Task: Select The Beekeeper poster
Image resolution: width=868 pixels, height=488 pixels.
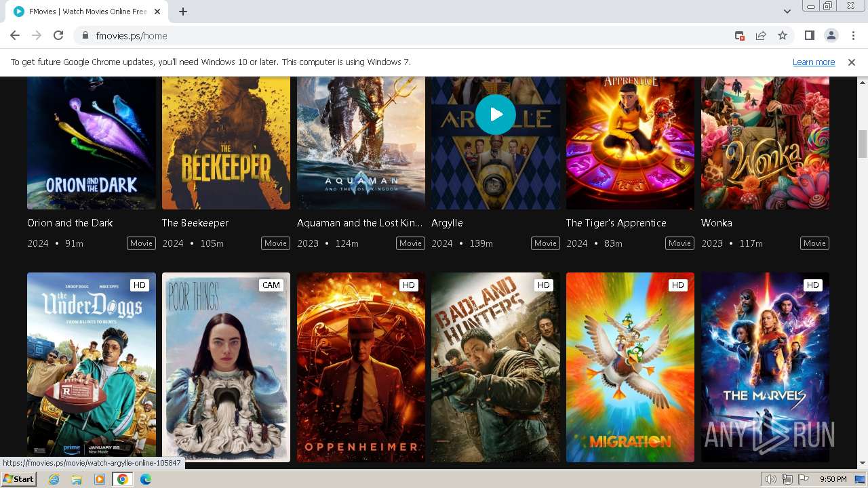Action: (x=226, y=143)
